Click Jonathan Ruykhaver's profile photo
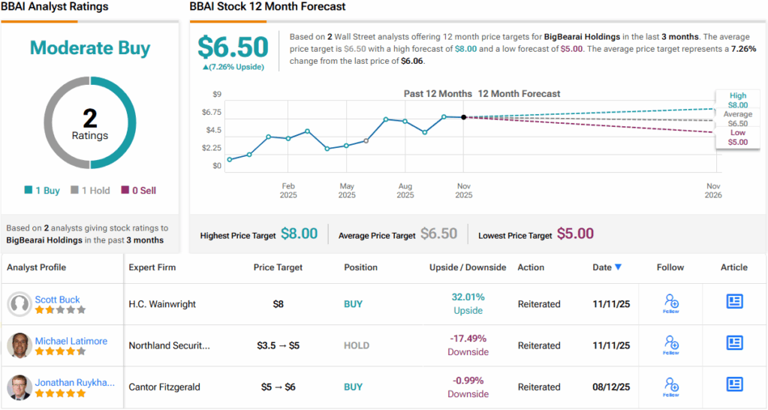768x410 pixels. [x=18, y=385]
